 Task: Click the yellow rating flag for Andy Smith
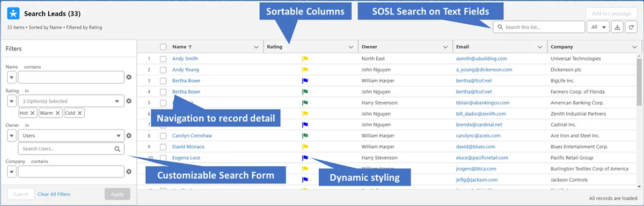[x=305, y=59]
